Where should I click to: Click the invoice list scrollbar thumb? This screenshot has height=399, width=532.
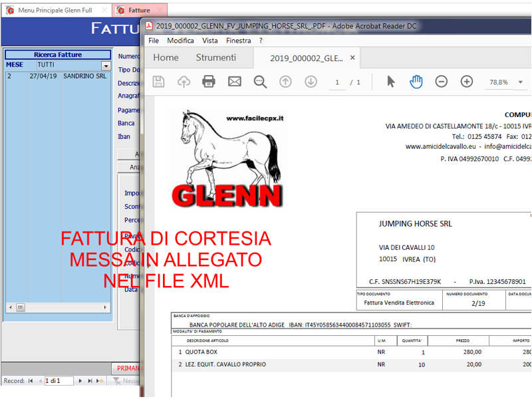pyautogui.click(x=21, y=307)
